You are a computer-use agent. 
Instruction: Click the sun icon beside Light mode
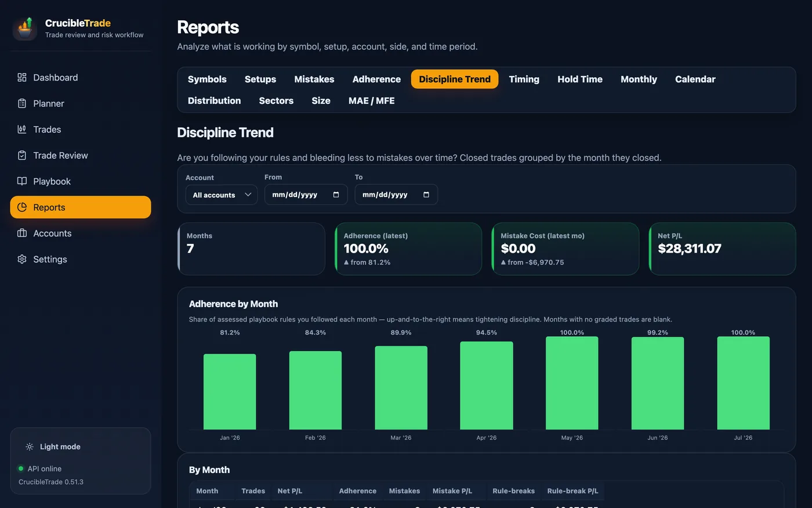coord(30,447)
